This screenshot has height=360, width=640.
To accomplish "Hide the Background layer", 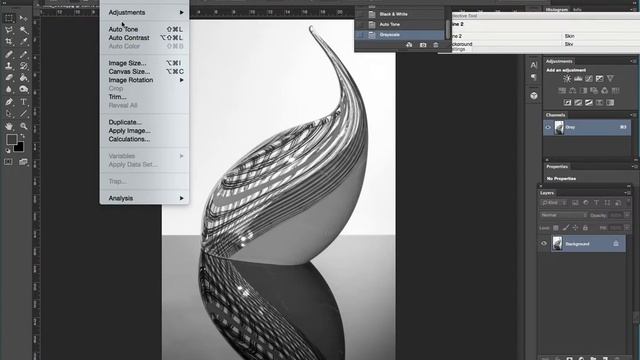I will pos(544,244).
